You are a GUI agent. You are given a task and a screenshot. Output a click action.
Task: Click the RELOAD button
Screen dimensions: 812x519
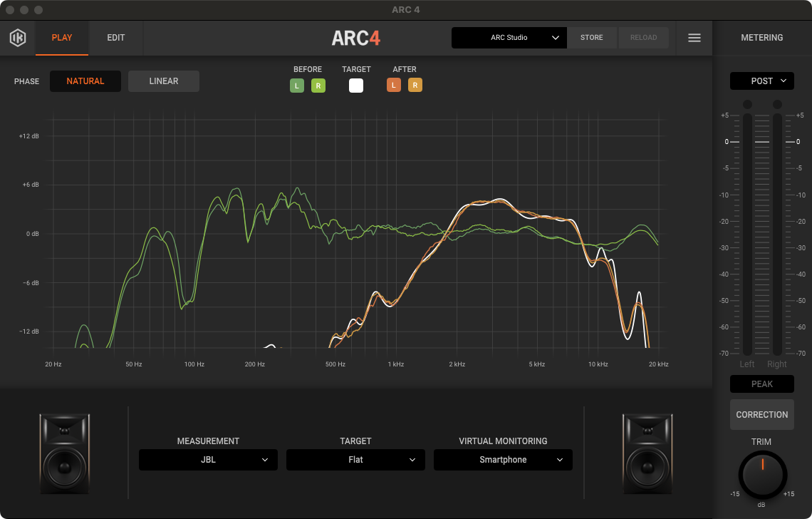click(644, 38)
